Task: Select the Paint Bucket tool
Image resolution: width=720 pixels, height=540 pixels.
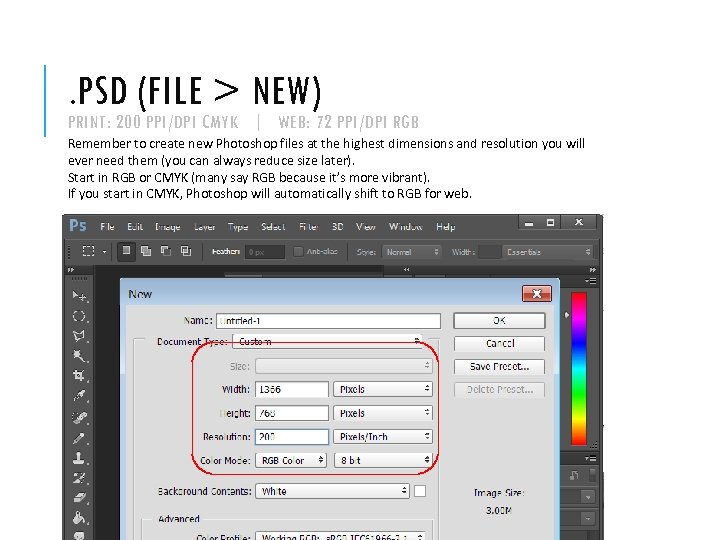Action: (79, 518)
